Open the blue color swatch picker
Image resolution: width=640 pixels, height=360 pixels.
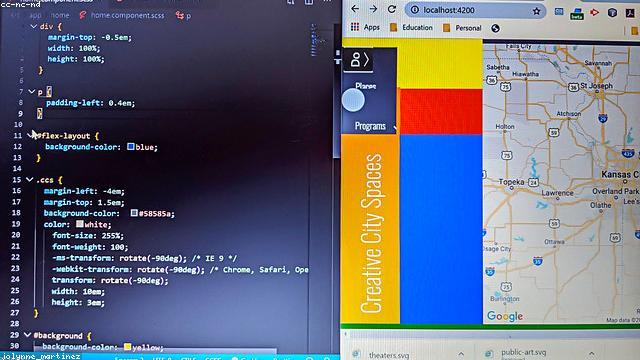131,147
